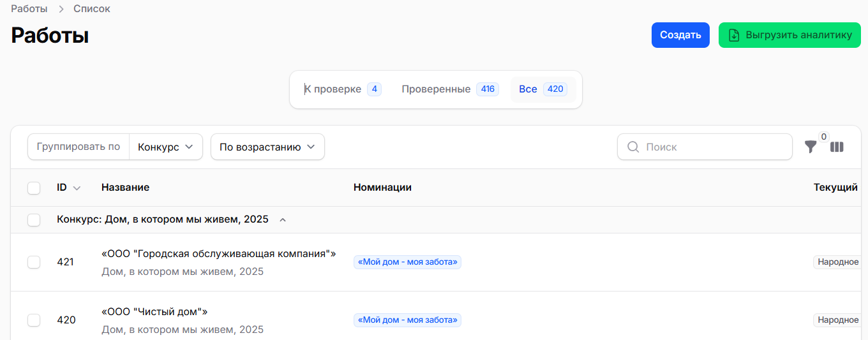This screenshot has width=868, height=340.
Task: Open work ООО "Чистый дом"
Action: click(x=154, y=312)
